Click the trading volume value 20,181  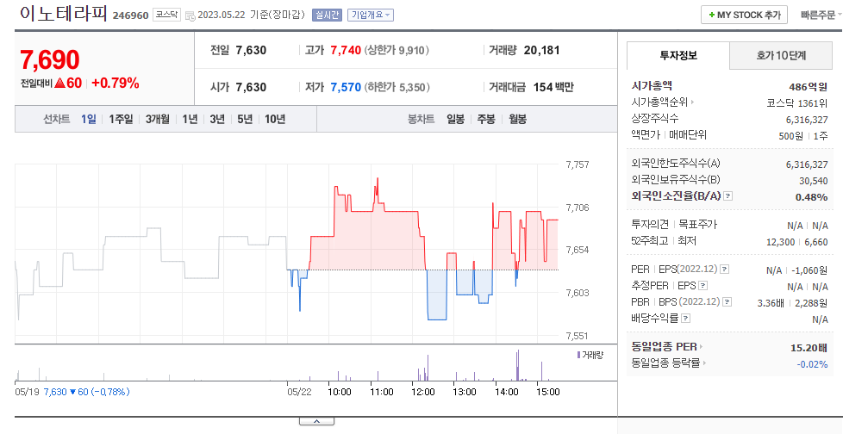[542, 50]
